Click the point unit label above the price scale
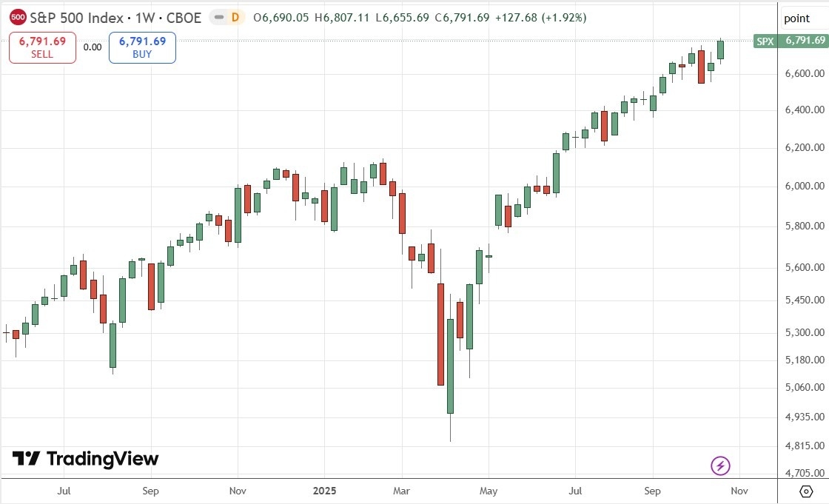This screenshot has height=504, width=829. [796, 18]
